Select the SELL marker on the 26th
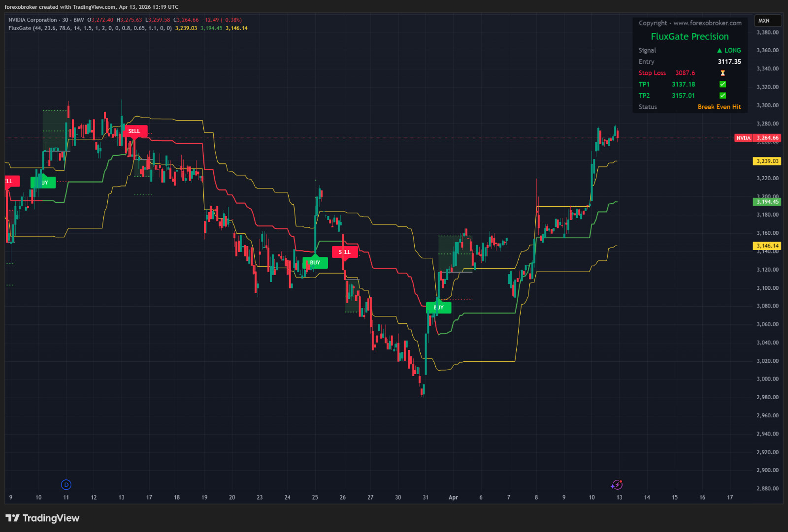788x532 pixels. point(345,252)
